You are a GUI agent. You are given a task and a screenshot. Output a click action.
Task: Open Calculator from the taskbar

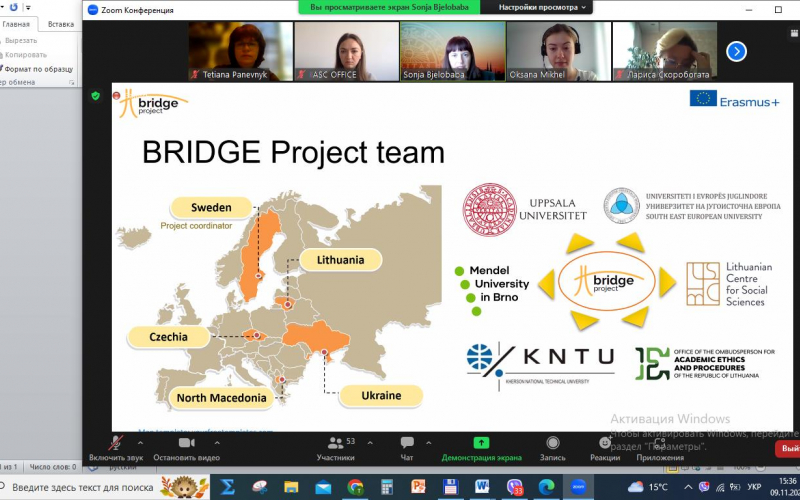(x=387, y=487)
